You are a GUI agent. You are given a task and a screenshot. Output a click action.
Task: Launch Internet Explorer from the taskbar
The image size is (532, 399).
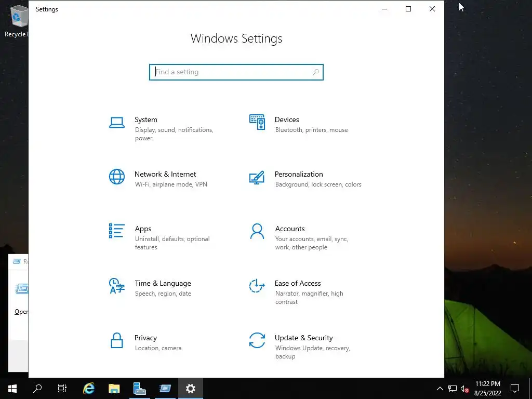point(89,389)
